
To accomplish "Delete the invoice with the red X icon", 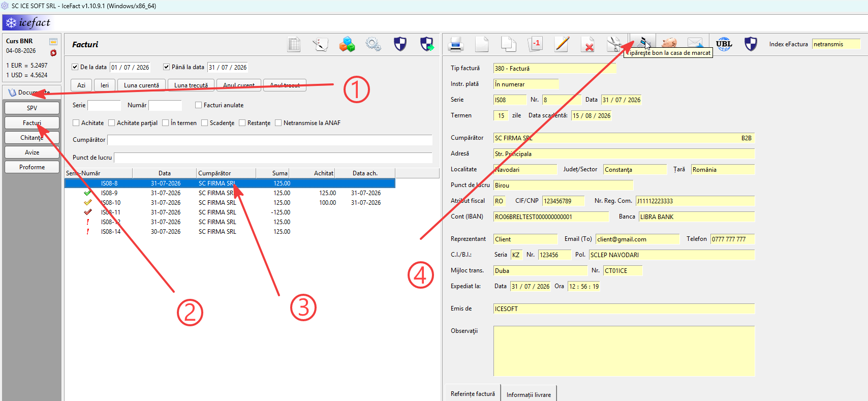I will (588, 44).
